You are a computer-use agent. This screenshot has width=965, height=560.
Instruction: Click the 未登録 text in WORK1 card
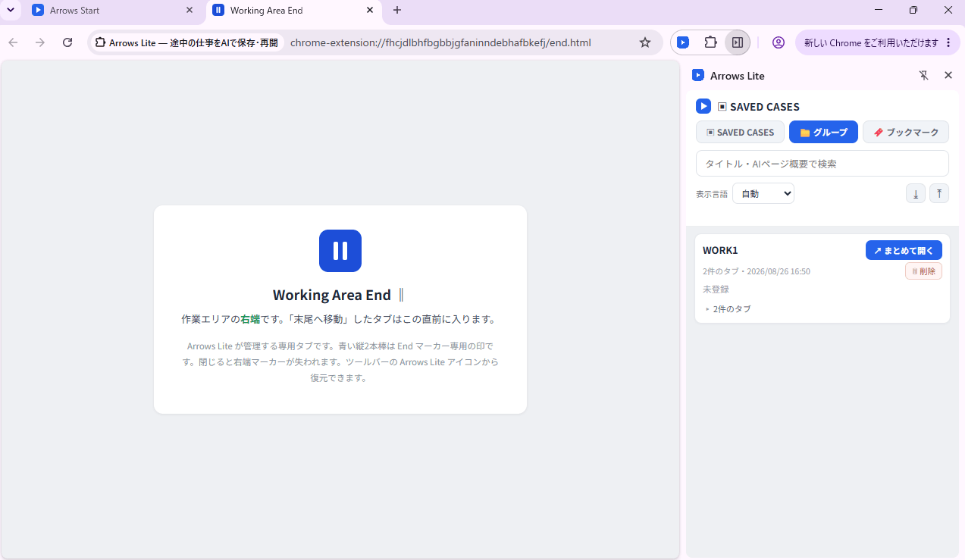[716, 289]
